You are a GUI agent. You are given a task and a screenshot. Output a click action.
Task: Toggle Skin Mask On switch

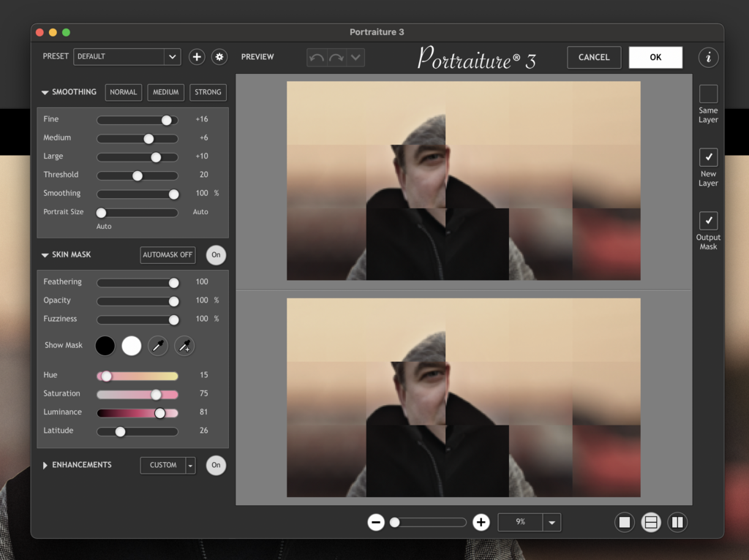[216, 255]
